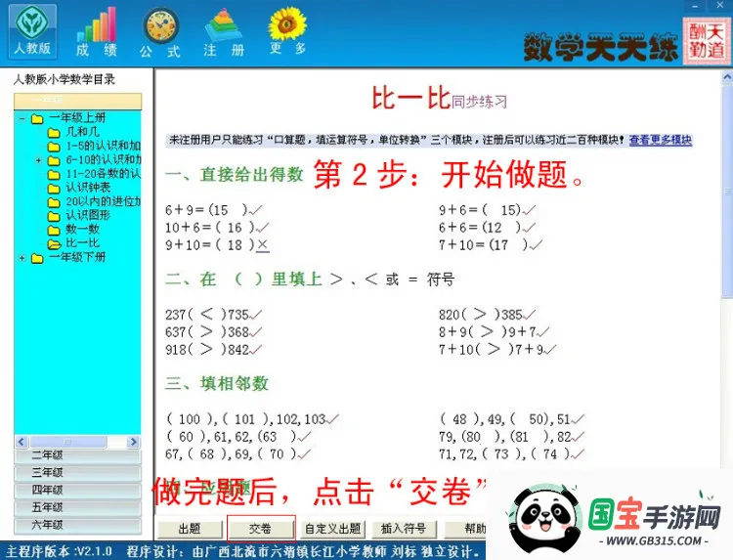The height and width of the screenshot is (560, 733).
Task: Click the comparison blank between 820 and 385
Action: pos(480,315)
